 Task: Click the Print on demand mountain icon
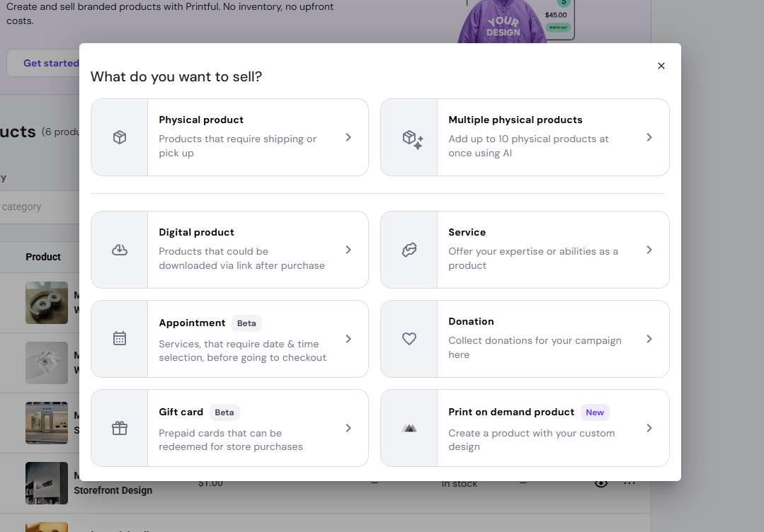coord(409,428)
